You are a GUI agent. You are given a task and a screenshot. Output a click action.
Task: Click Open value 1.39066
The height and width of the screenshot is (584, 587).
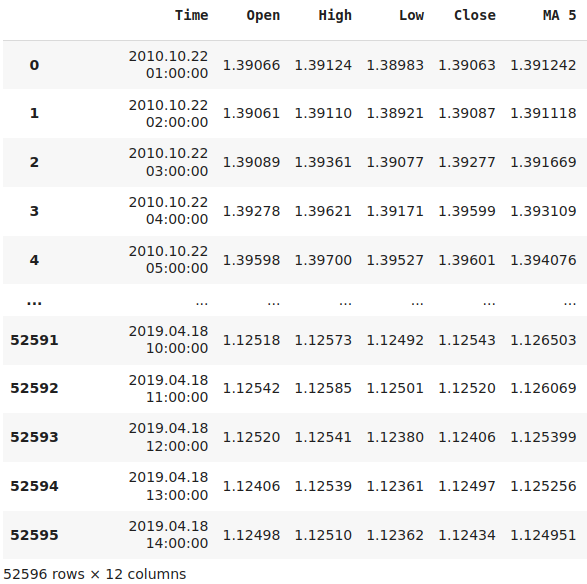pyautogui.click(x=252, y=65)
